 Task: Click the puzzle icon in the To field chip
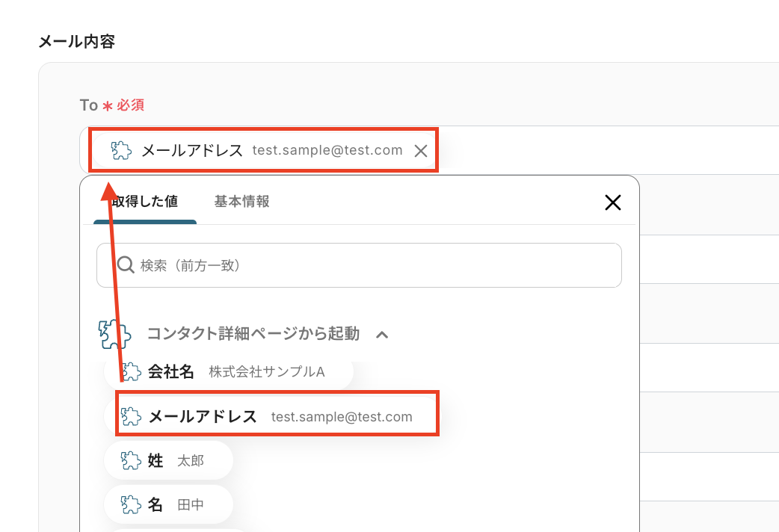[120, 150]
